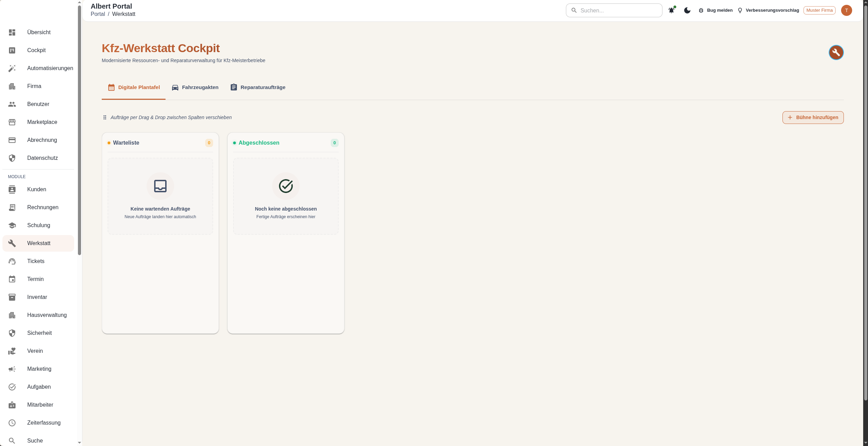Click Abgeschlossen count badge 0
Image resolution: width=868 pixels, height=446 pixels.
click(335, 143)
